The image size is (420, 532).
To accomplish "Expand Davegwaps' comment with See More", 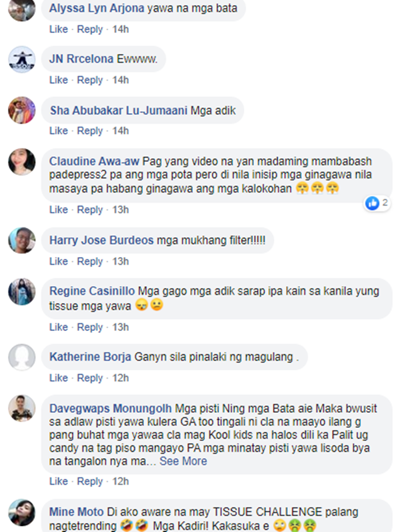I will [183, 461].
